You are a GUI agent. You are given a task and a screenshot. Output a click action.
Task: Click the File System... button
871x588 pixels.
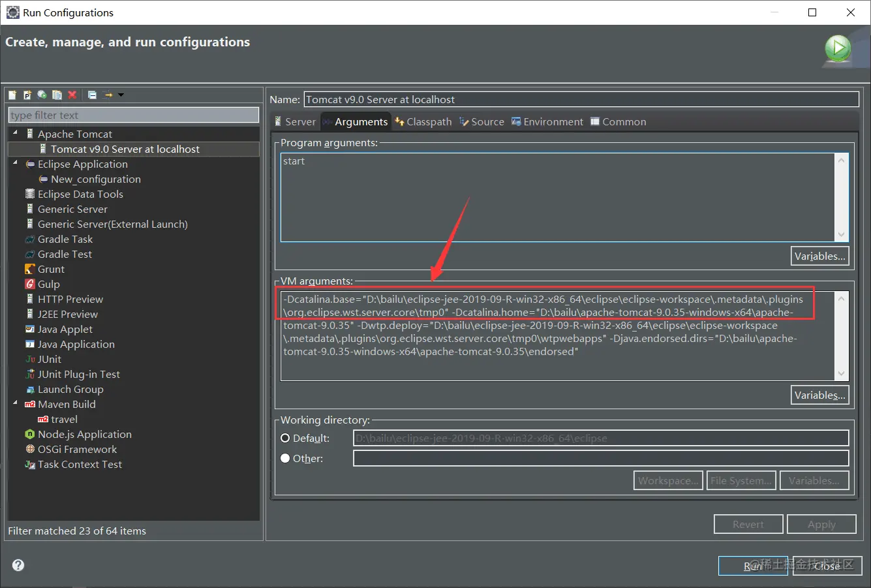[741, 480]
